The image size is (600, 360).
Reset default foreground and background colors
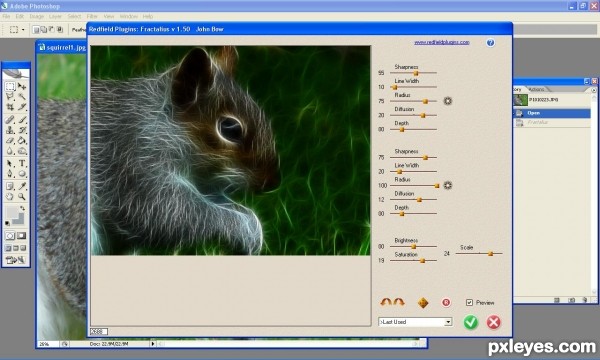(7, 223)
